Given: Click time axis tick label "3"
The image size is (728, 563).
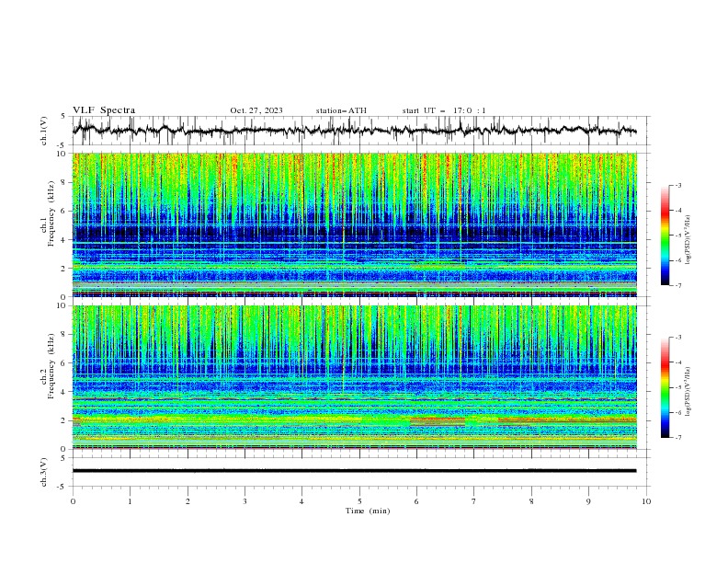Looking at the screenshot, I should tap(245, 501).
